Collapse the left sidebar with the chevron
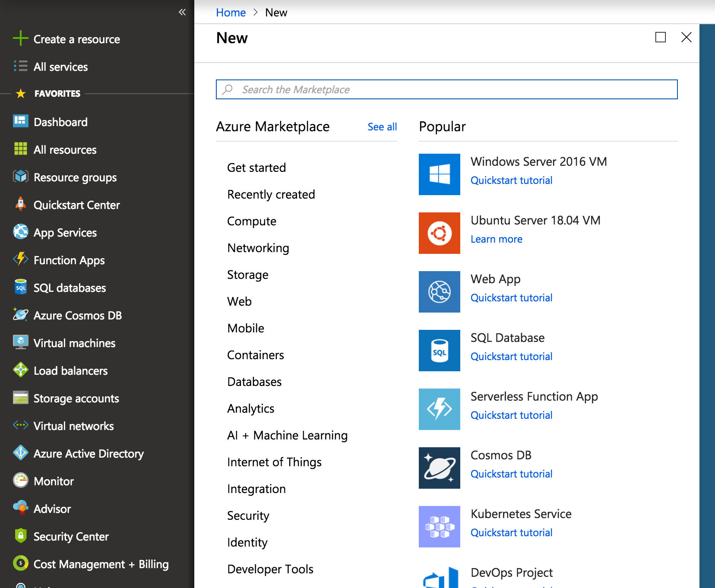Screen dimensions: 715x588 click(x=182, y=12)
